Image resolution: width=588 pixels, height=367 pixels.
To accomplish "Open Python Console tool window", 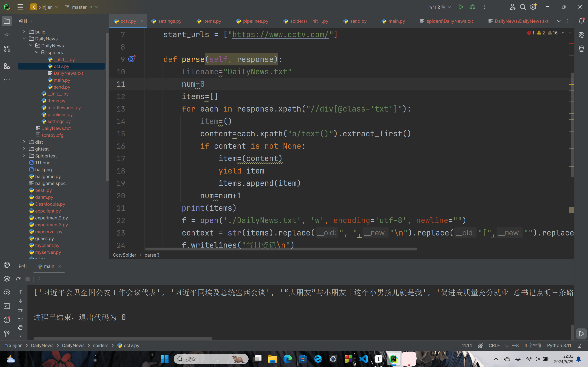I will click(7, 265).
